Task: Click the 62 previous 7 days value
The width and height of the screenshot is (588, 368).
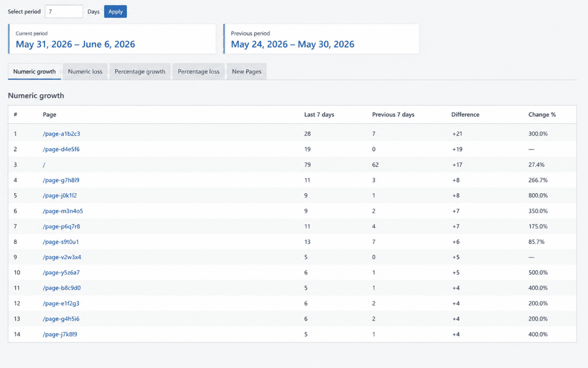Action: click(375, 165)
